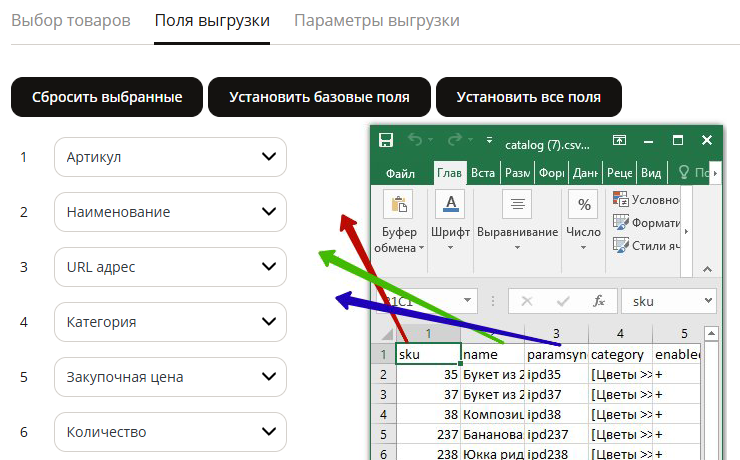Minimize the Excel window

[x=648, y=141]
